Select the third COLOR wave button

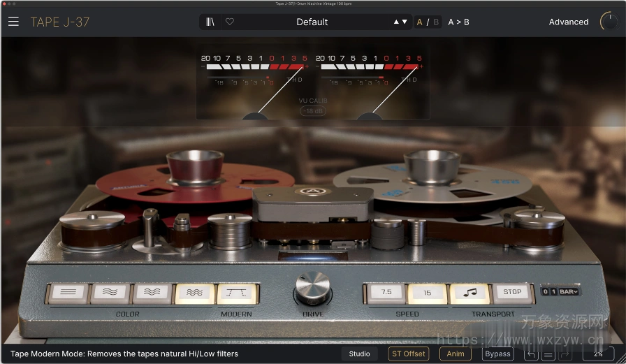[152, 293]
